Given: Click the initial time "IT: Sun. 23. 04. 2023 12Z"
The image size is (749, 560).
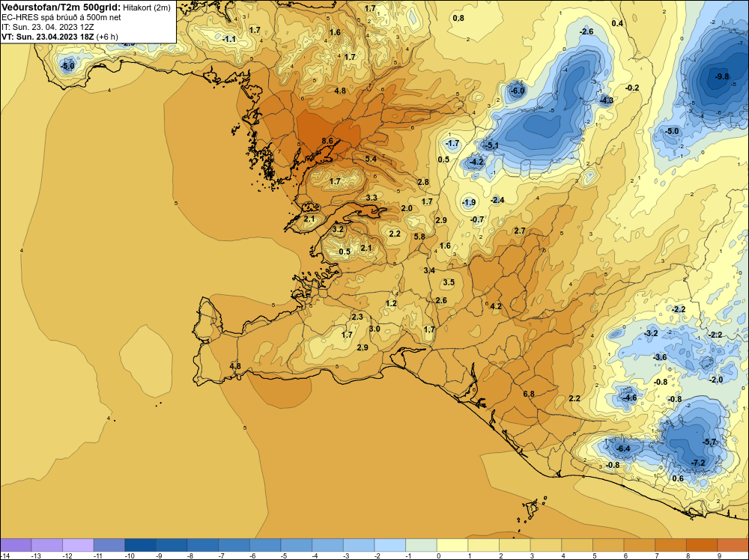Looking at the screenshot, I should coord(48,27).
